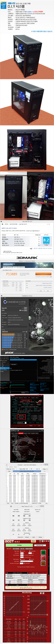The height and width of the screenshot is (644, 54).
Task: Open Graphics tab in first CPU-Z window
Action: [33, 398]
